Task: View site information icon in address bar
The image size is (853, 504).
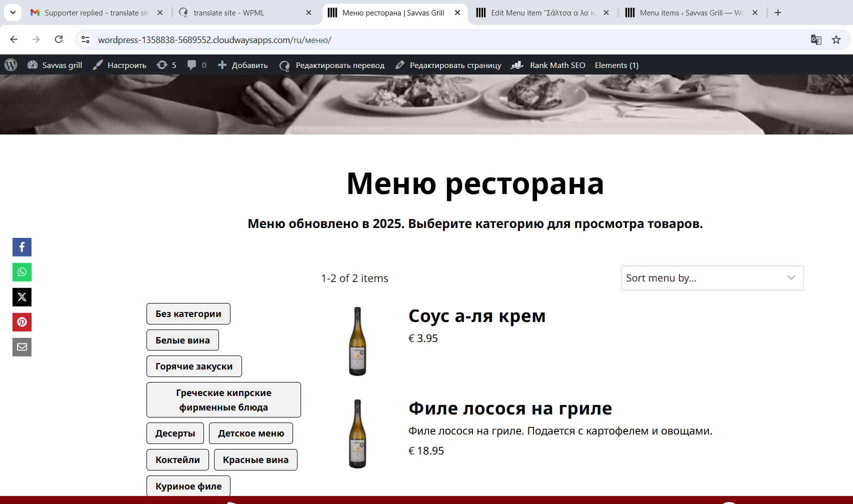Action: coord(85,39)
